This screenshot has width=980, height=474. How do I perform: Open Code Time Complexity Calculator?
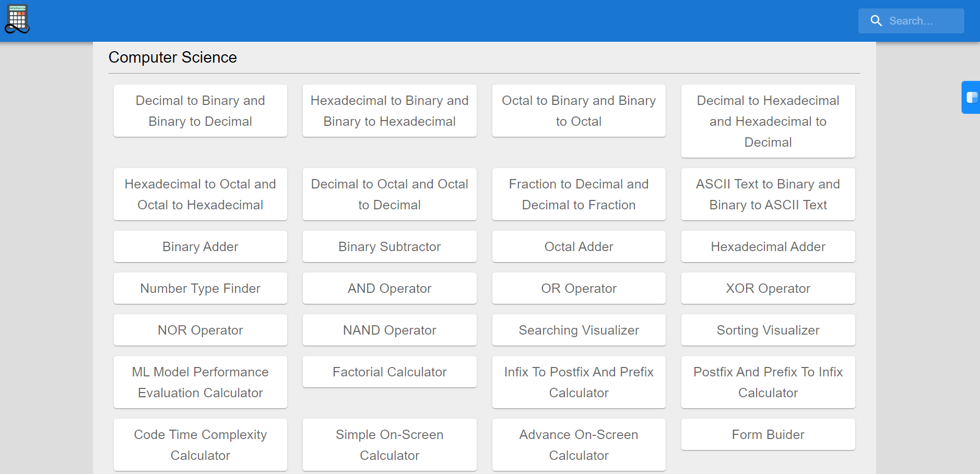200,445
